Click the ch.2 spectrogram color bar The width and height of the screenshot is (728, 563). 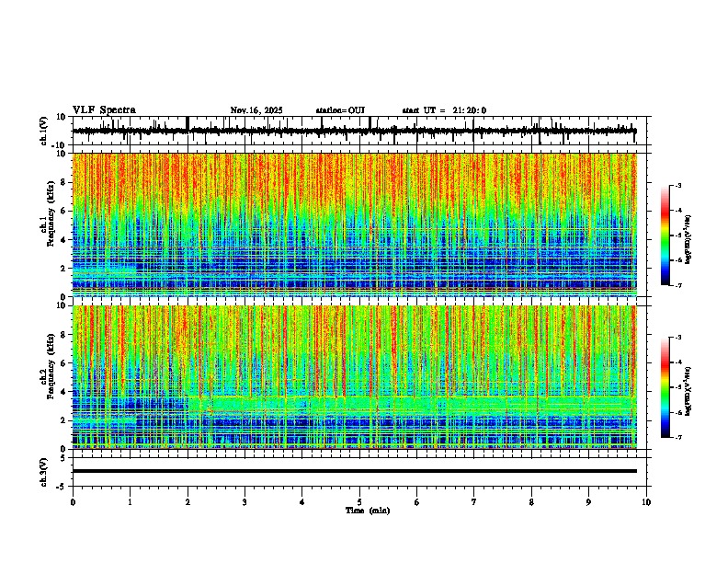[x=665, y=387]
